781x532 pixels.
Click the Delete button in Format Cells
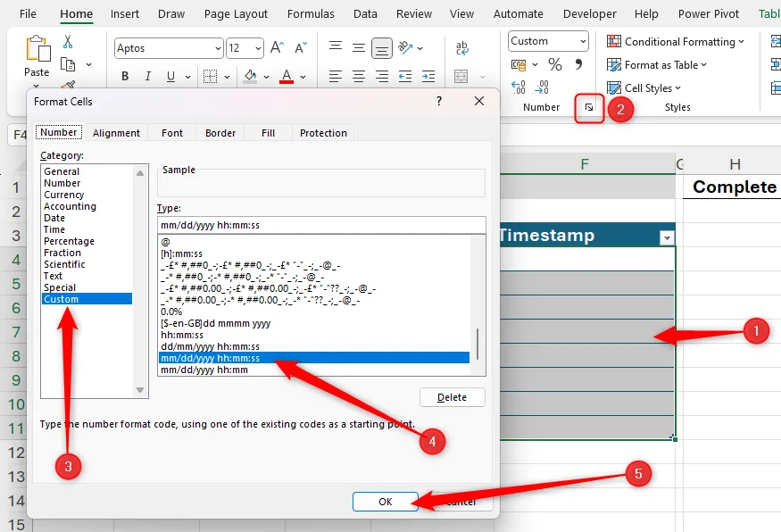pyautogui.click(x=452, y=396)
